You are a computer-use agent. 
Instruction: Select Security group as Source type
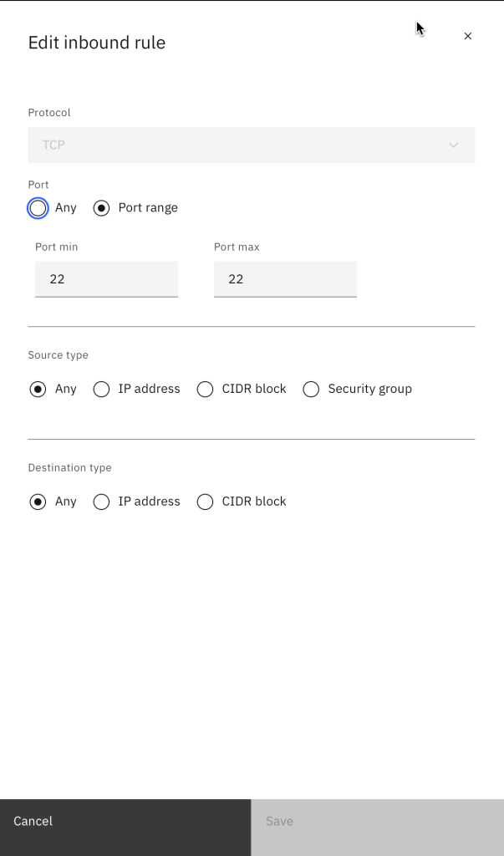(x=312, y=389)
